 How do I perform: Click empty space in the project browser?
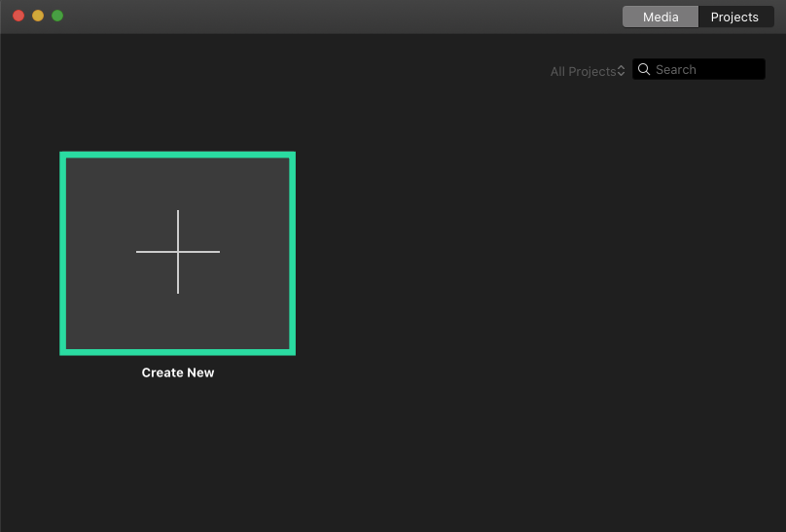535,292
